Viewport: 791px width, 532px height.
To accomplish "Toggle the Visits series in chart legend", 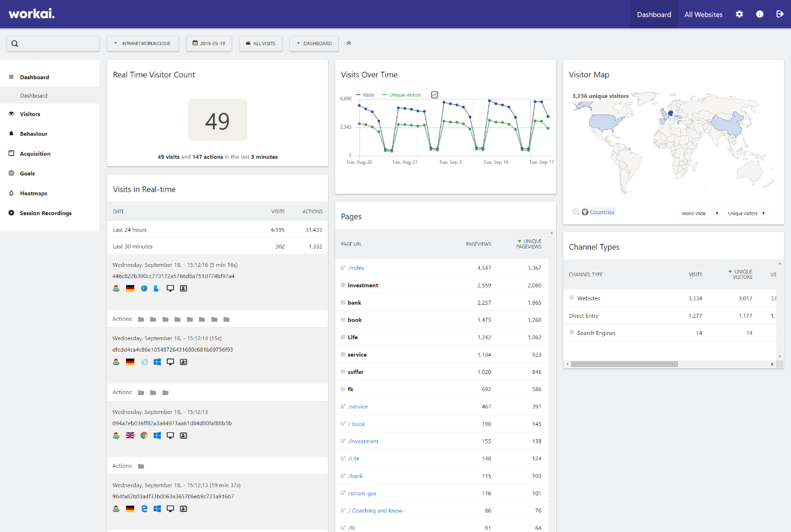I will [x=365, y=95].
